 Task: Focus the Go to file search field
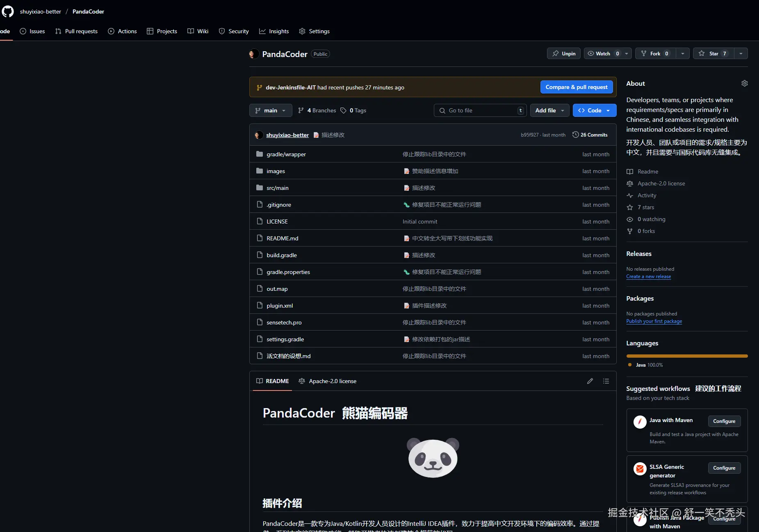coord(480,110)
